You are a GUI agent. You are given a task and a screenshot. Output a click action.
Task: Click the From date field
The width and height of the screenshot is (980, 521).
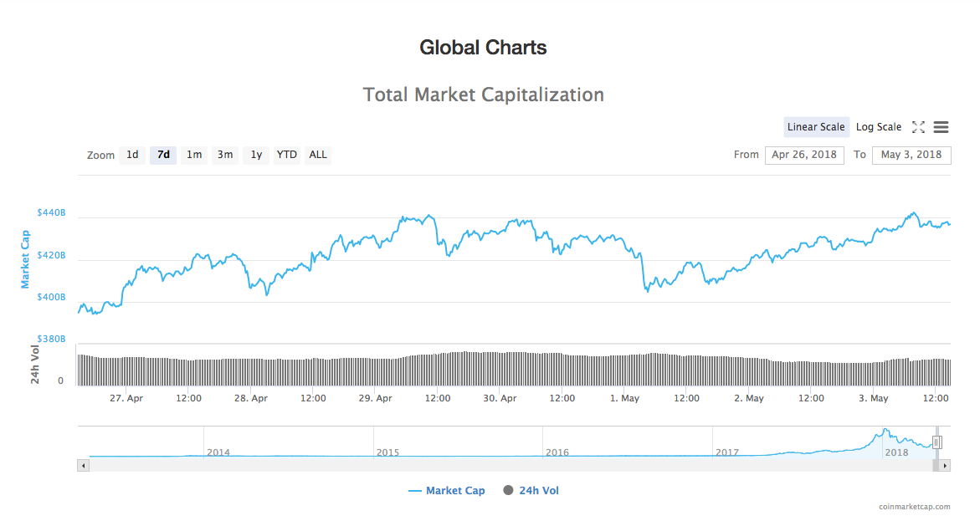804,155
